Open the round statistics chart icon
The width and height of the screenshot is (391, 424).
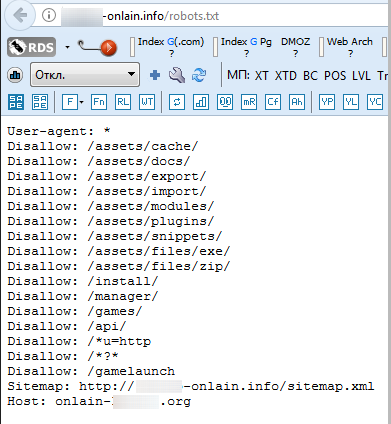15,75
